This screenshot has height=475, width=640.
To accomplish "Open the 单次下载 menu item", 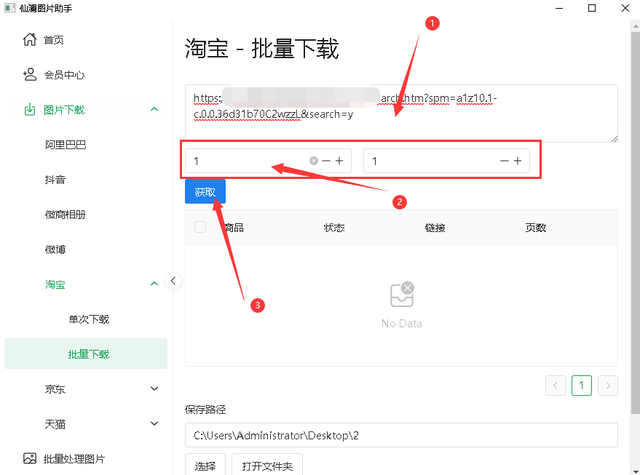I will pos(88,319).
